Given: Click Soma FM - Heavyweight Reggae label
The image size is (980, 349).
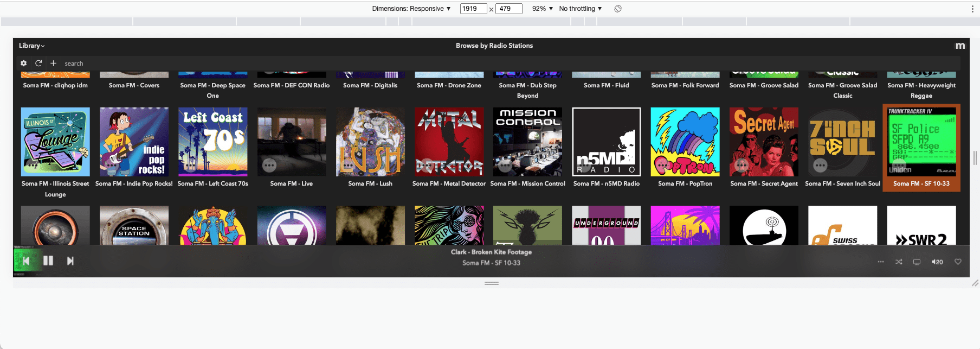Looking at the screenshot, I should pyautogui.click(x=921, y=90).
